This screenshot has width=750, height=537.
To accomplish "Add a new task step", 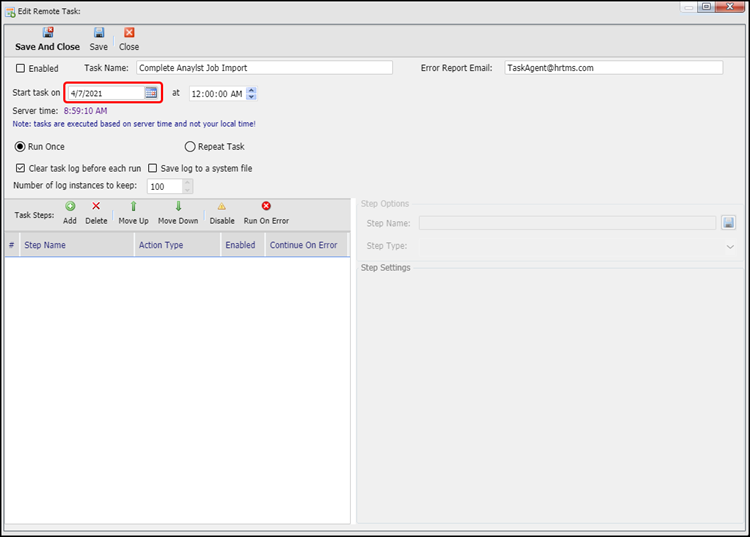I will pos(70,213).
